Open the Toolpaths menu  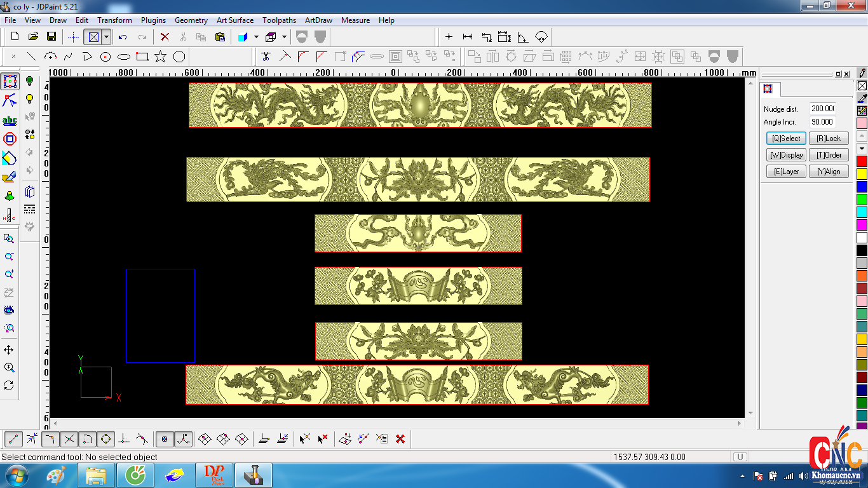pos(279,20)
